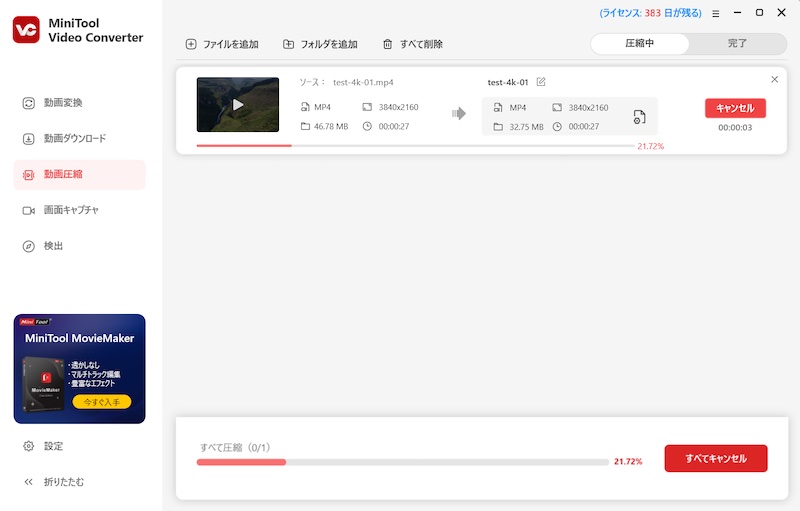Open the 検出 discover page
Viewport: 800px width, 511px height.
(x=53, y=246)
